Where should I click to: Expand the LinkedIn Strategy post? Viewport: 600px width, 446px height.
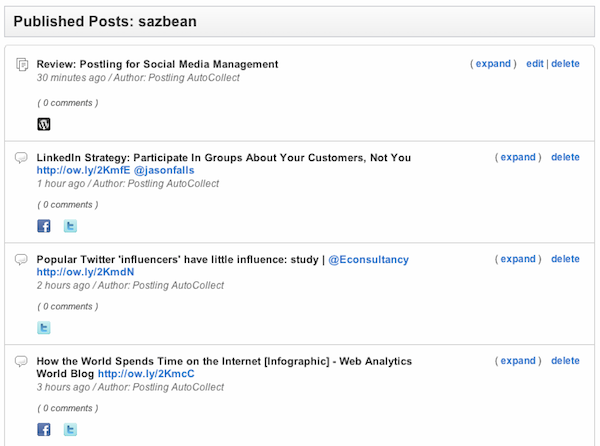tap(518, 157)
